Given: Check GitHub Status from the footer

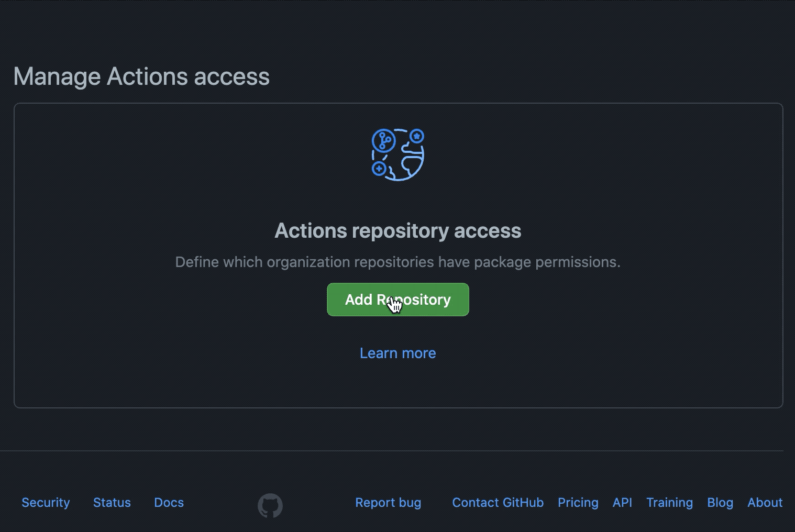Looking at the screenshot, I should click(x=112, y=503).
